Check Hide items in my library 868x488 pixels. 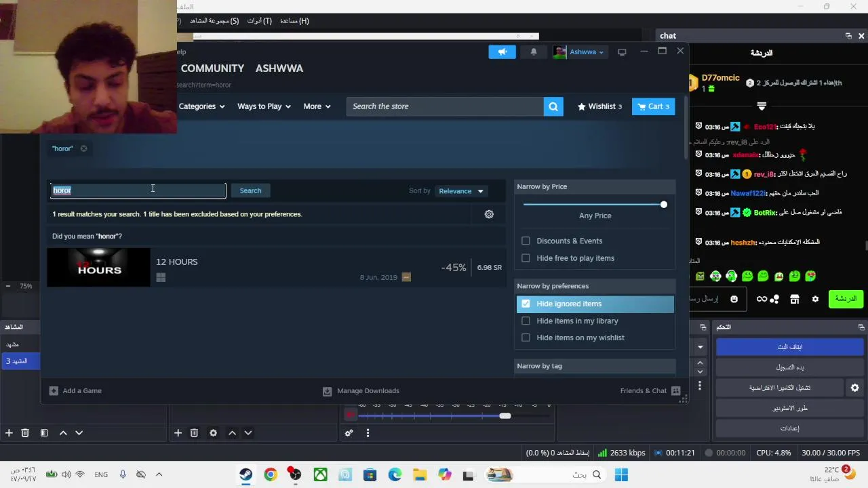tap(526, 321)
